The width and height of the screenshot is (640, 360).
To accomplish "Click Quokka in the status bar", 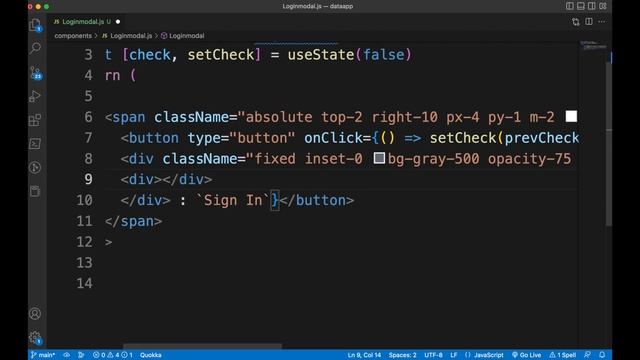I will tap(151, 355).
